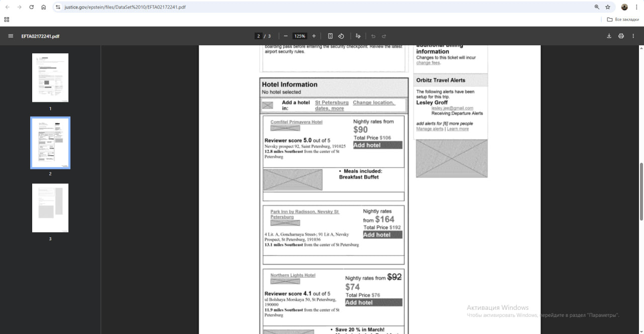The height and width of the screenshot is (334, 644).
Task: Select the page 1 thumbnail
Action: coord(50,78)
